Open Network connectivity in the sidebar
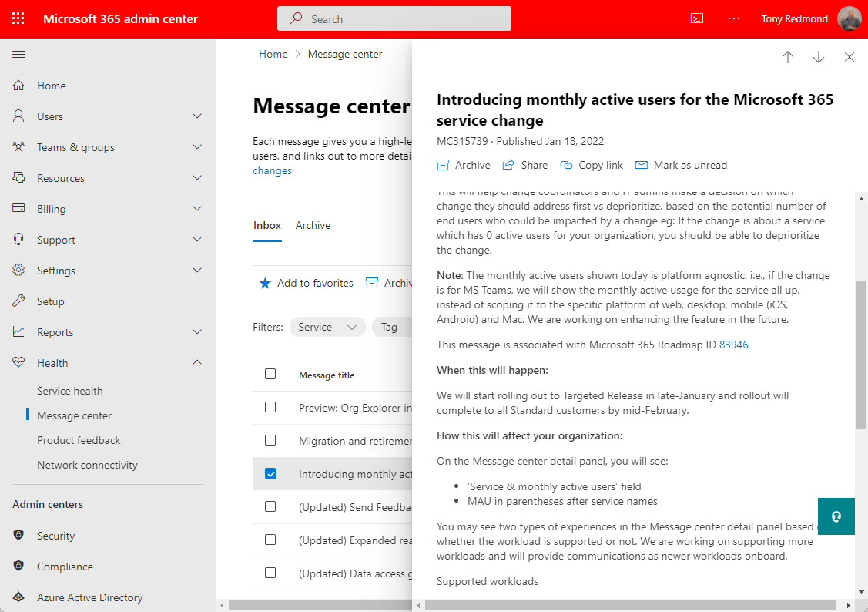The image size is (868, 612). (87, 466)
